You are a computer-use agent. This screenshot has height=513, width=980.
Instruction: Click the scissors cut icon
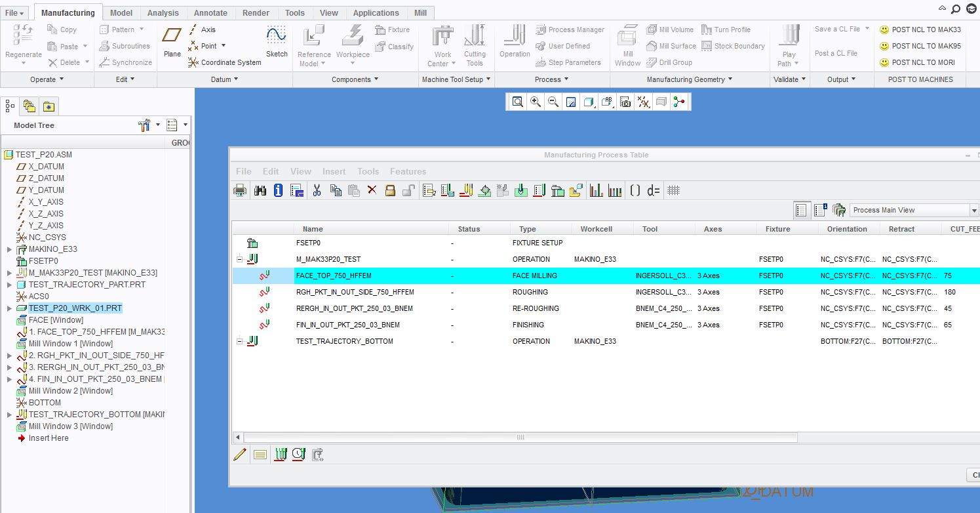click(317, 190)
